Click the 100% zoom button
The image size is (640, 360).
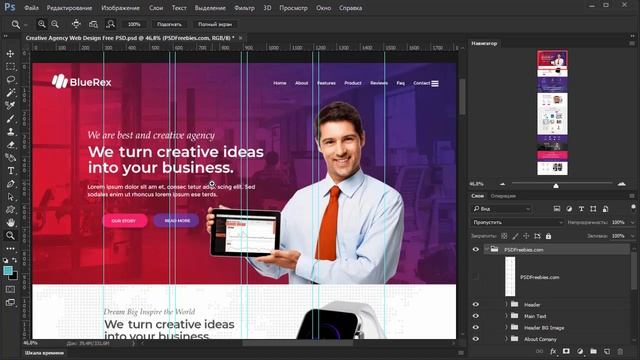click(134, 24)
